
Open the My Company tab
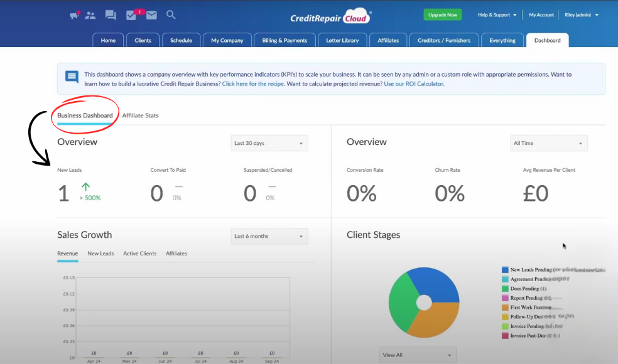coord(227,40)
